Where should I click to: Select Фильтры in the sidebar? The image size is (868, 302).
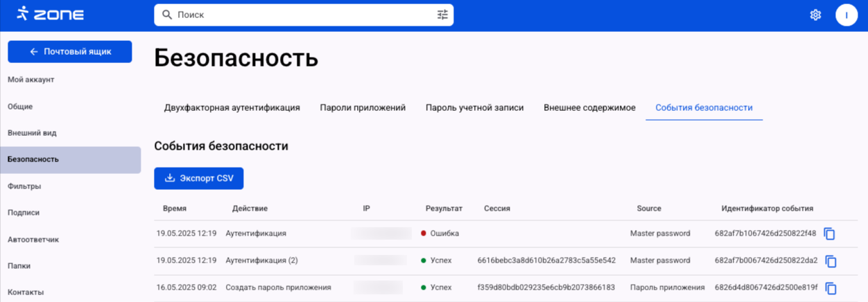click(x=24, y=186)
